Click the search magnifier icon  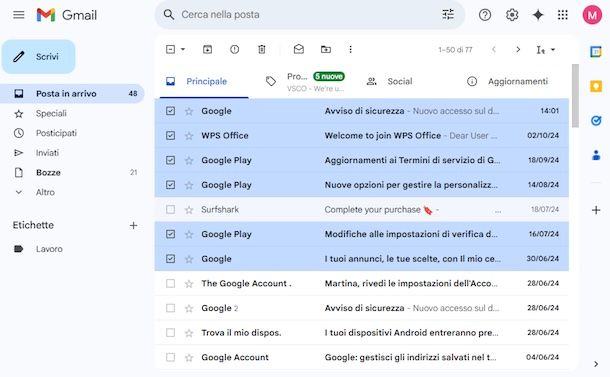(x=168, y=15)
